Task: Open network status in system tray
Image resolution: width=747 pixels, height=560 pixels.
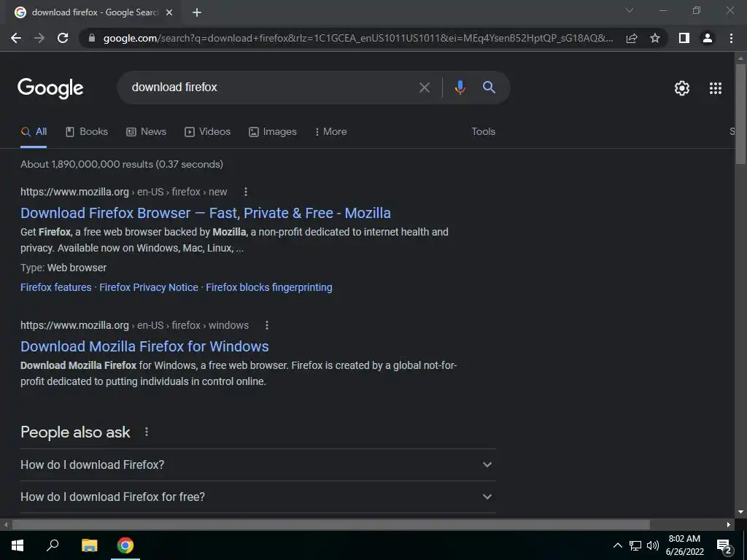Action: pyautogui.click(x=635, y=545)
